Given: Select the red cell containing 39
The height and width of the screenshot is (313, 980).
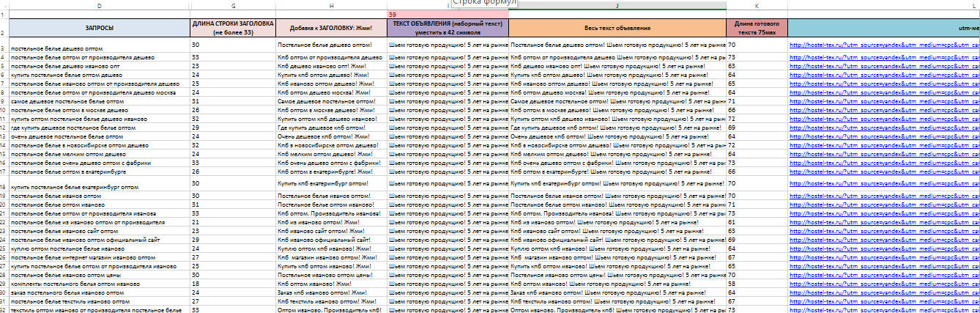Looking at the screenshot, I should point(448,15).
